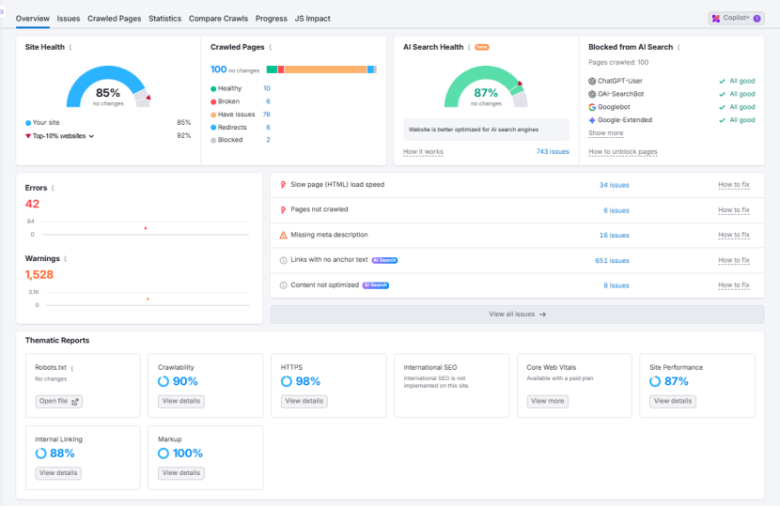Expand Show more blocked bots list
The height and width of the screenshot is (507, 780).
tap(605, 133)
